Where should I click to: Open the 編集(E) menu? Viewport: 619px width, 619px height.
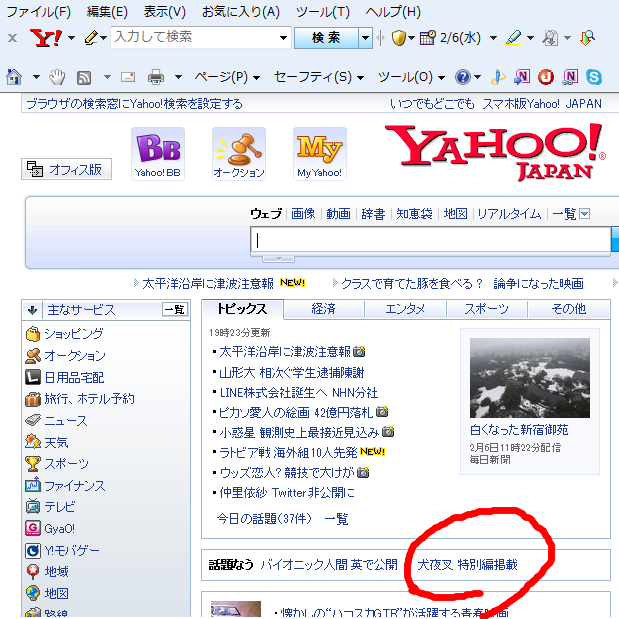107,12
